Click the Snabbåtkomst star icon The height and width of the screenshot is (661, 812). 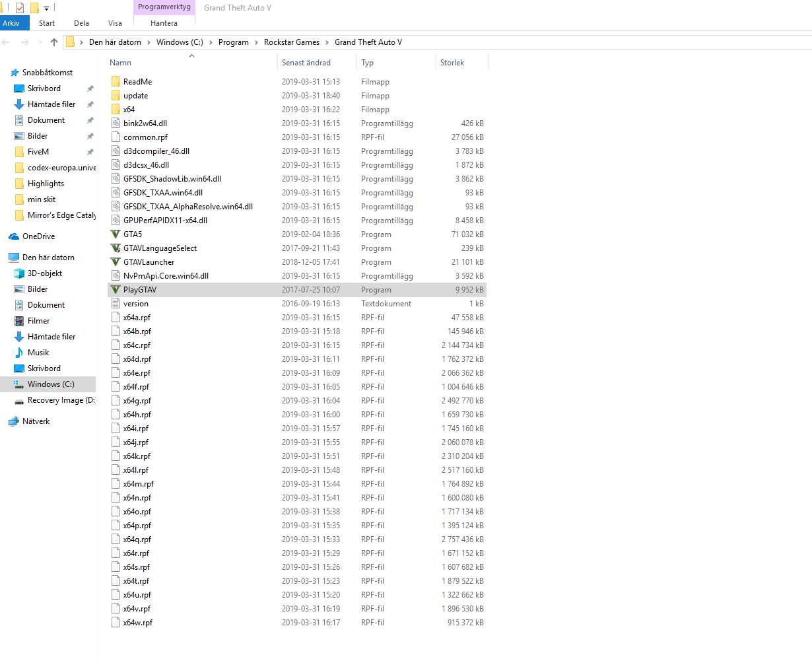(x=14, y=73)
